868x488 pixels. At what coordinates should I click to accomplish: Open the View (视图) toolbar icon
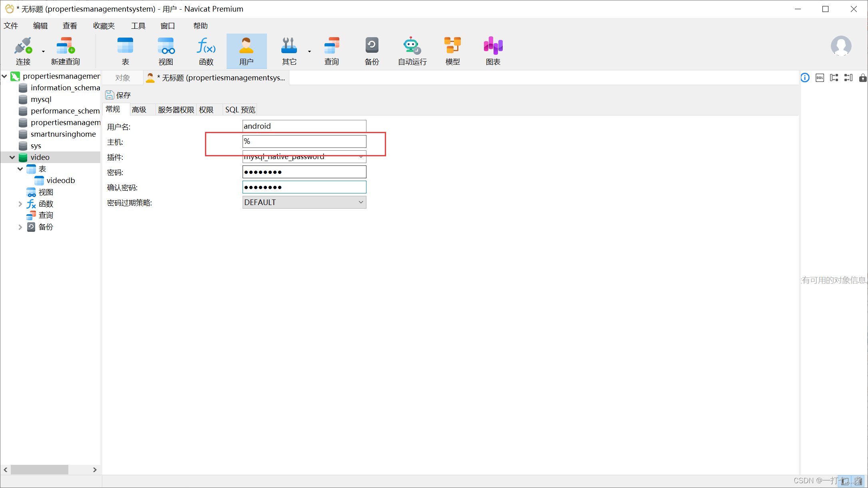pos(166,51)
